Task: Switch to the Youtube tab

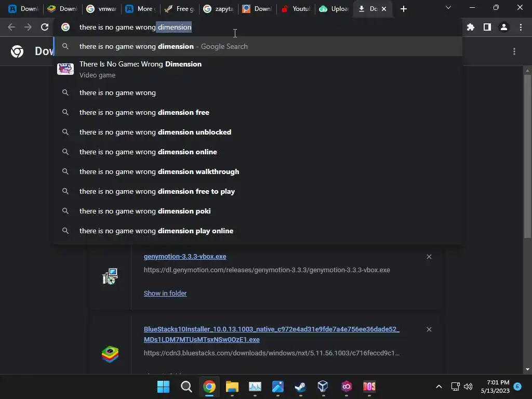Action: pos(296,9)
